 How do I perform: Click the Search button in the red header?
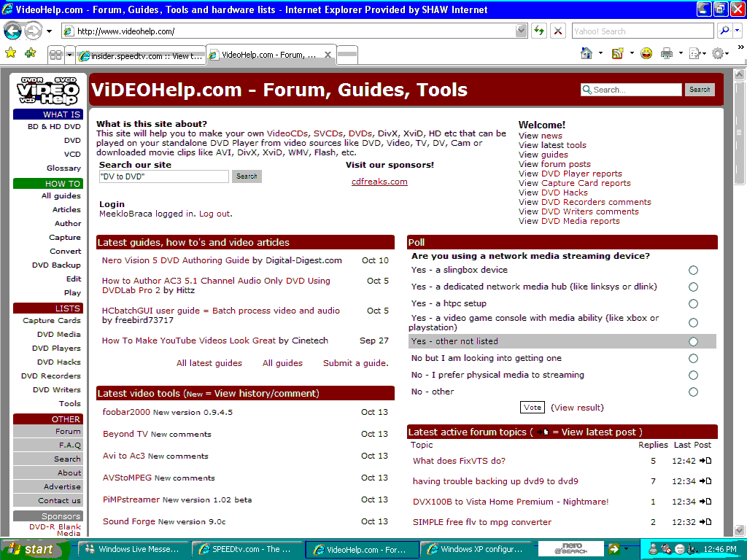pos(700,90)
